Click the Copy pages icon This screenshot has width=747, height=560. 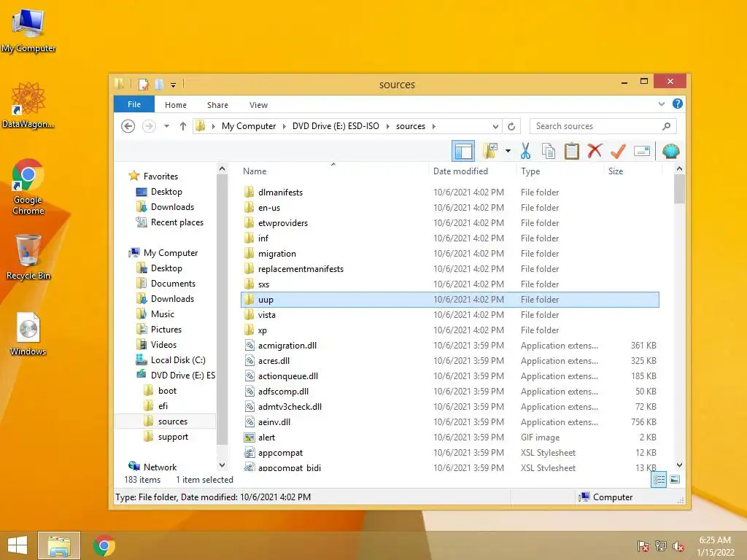[549, 151]
